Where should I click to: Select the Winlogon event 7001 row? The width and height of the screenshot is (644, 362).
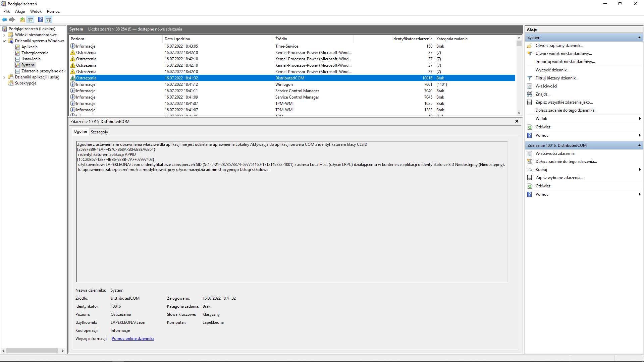(x=292, y=84)
